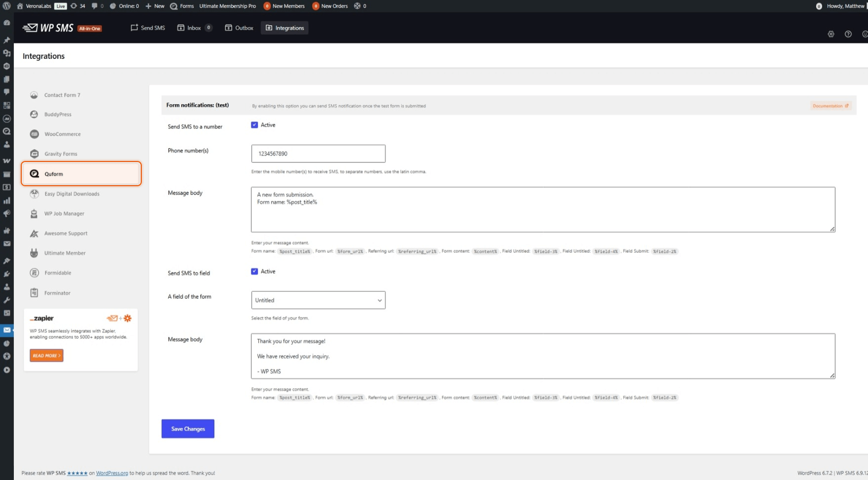
Task: Click the updates icon showing 34
Action: tap(78, 6)
